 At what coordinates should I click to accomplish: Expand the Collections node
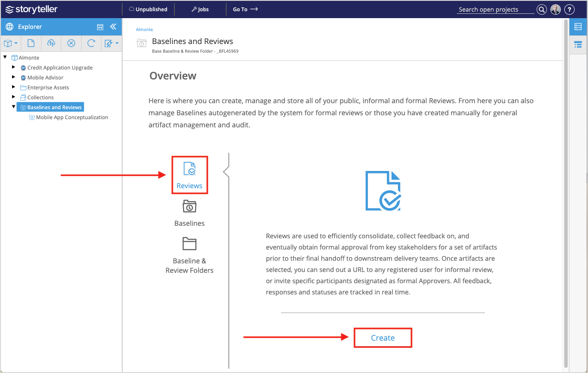click(14, 97)
